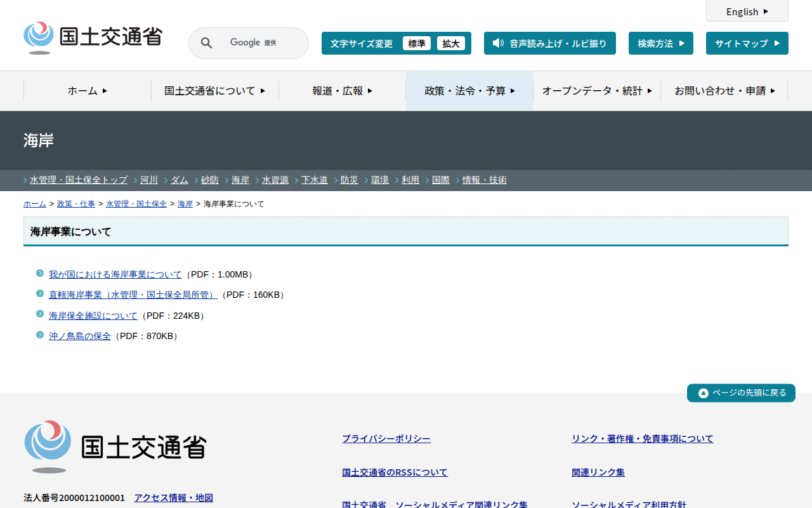Click the MLIT logo in header
The height and width of the screenshot is (508, 812).
(93, 37)
